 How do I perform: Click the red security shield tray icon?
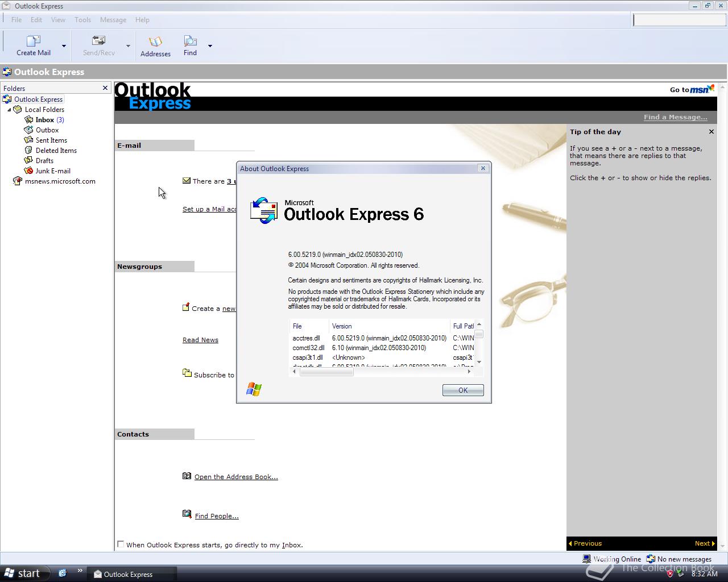click(x=670, y=573)
